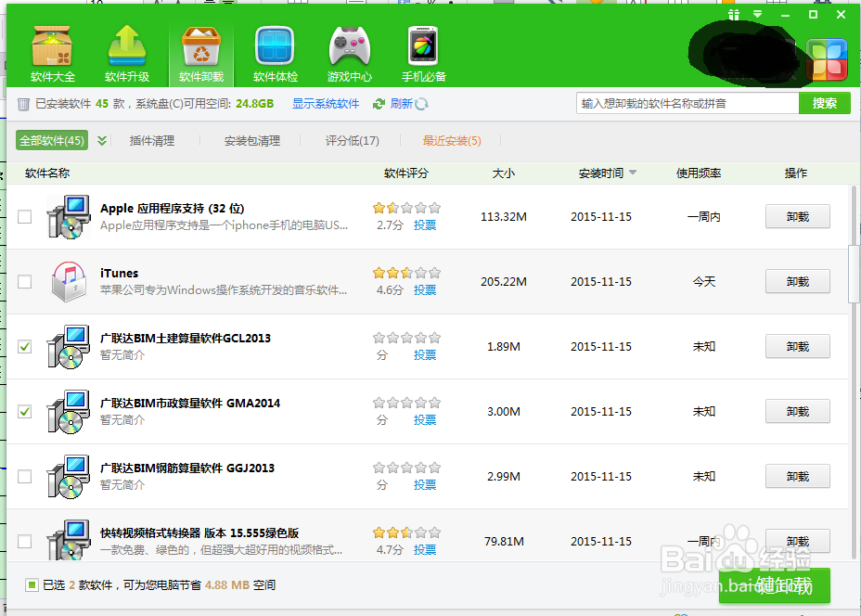Click the trash bin icon beside 已安装软件
861x616 pixels.
coord(23,104)
